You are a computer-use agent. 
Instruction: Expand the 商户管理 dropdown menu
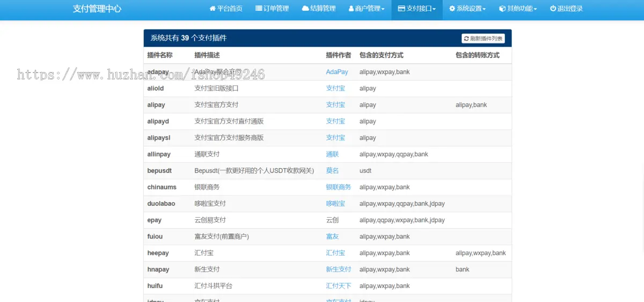367,9
